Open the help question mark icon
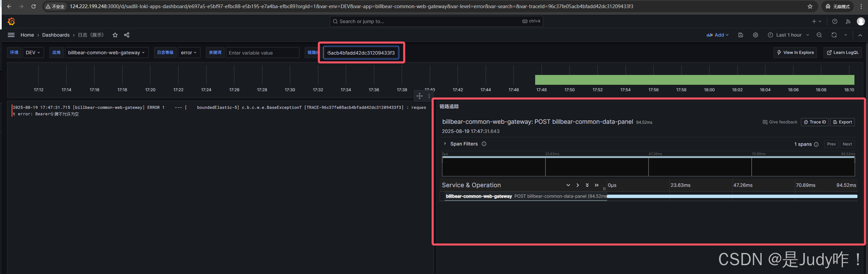Image resolution: width=868 pixels, height=274 pixels. pos(835,21)
